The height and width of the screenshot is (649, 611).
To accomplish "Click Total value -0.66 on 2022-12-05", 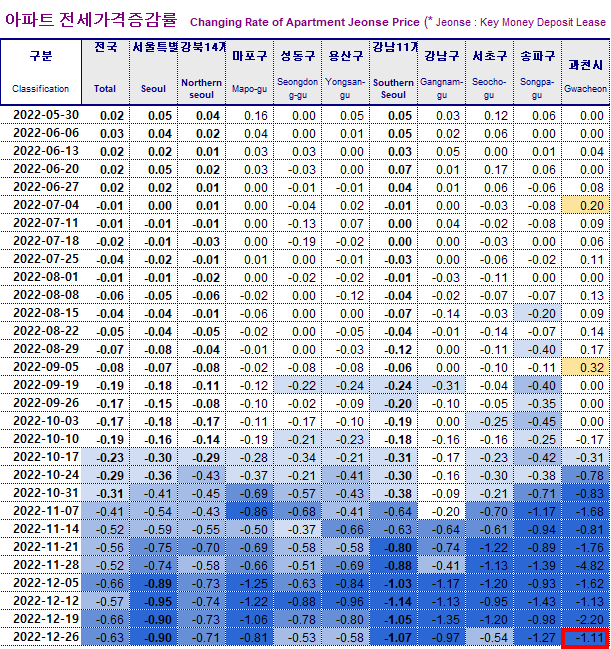I will [x=106, y=584].
